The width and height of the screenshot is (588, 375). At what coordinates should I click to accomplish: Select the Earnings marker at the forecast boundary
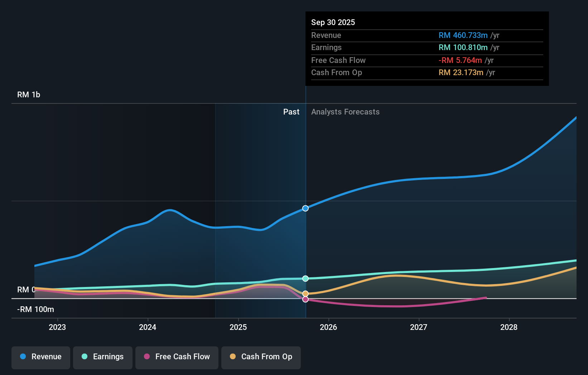[305, 278]
